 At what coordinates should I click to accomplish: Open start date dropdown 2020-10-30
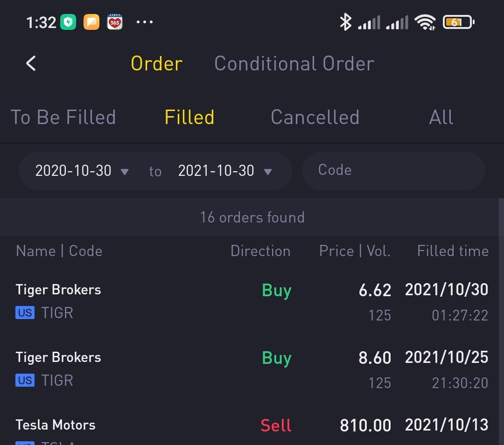(x=82, y=171)
